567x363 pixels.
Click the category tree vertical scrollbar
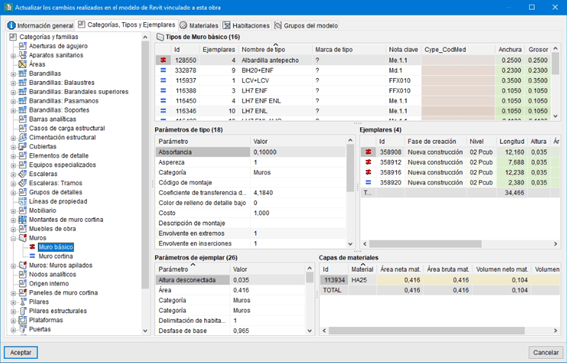[145, 165]
